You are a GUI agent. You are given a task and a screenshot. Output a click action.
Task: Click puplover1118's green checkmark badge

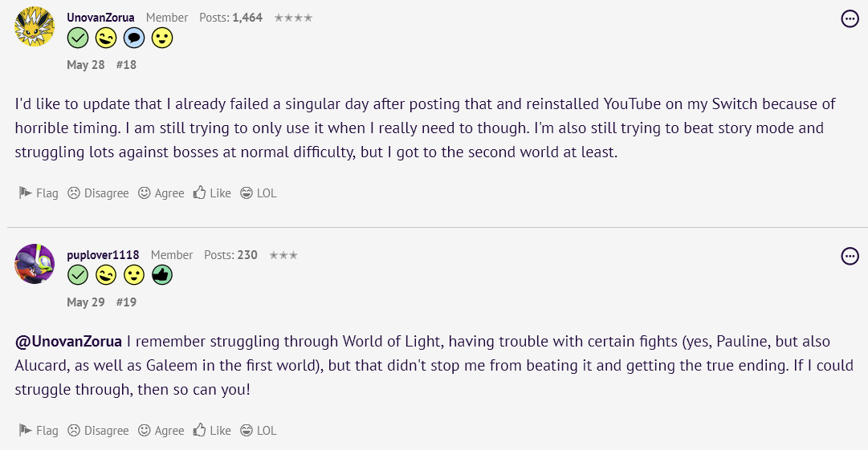point(78,275)
